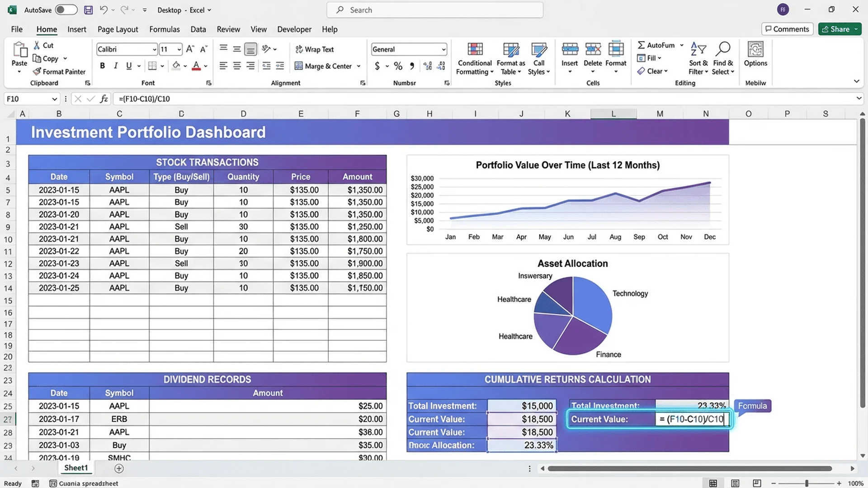Expand the formula bar chevron
The height and width of the screenshot is (488, 868).
[x=859, y=99]
